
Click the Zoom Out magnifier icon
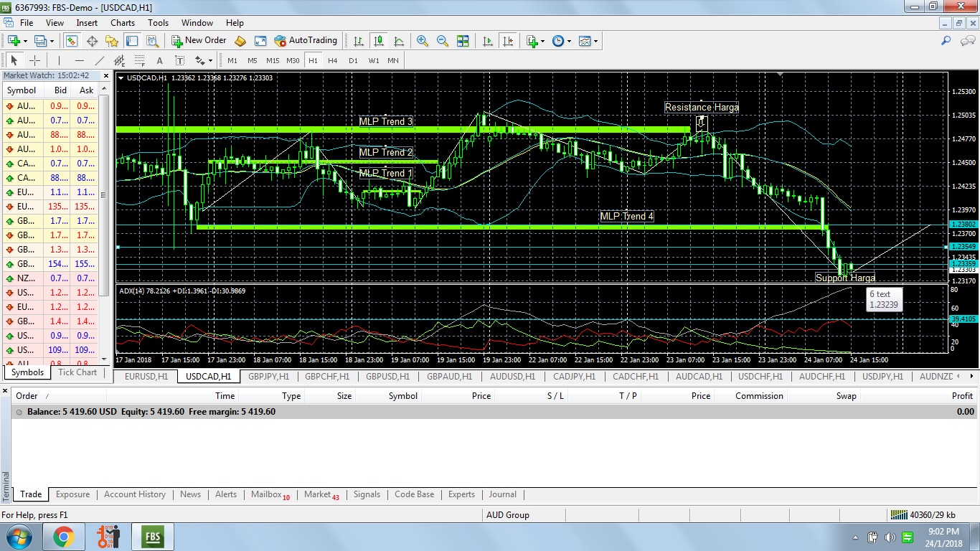pyautogui.click(x=443, y=41)
